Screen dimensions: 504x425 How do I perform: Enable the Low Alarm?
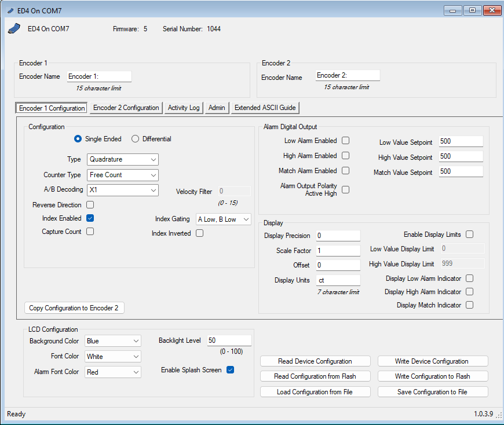point(345,141)
